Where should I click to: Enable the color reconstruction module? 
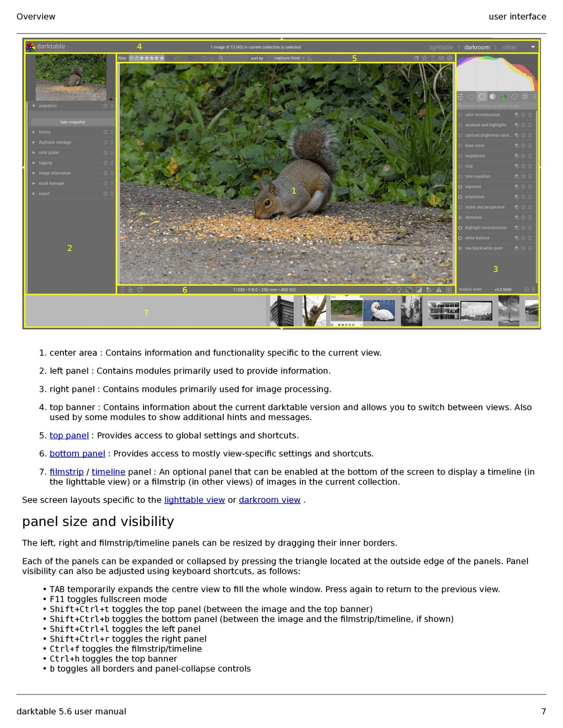[460, 115]
